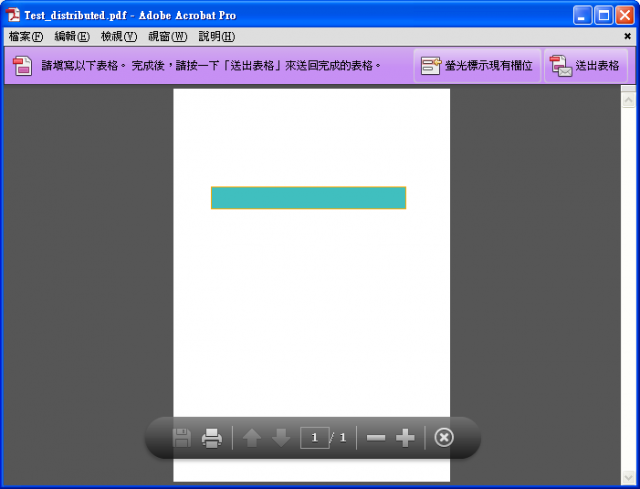Click the form document icon in purple bar

pyautogui.click(x=22, y=66)
